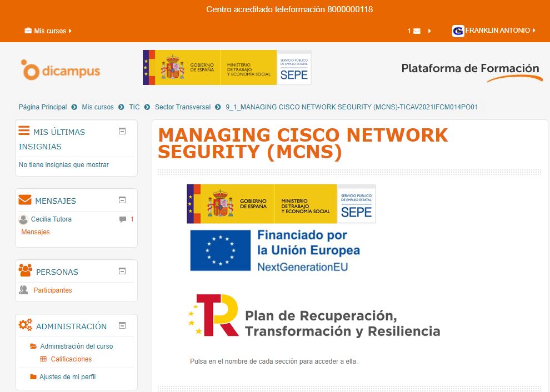Viewport: 550px width, 392px height.
Task: Open TIC breadcrumb link
Action: point(134,107)
